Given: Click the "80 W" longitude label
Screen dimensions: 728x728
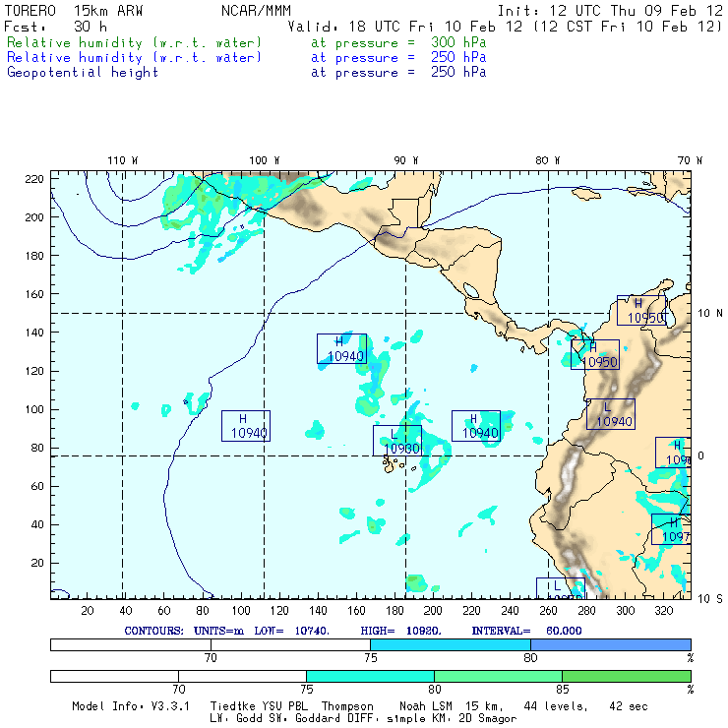Looking at the screenshot, I should [548, 160].
